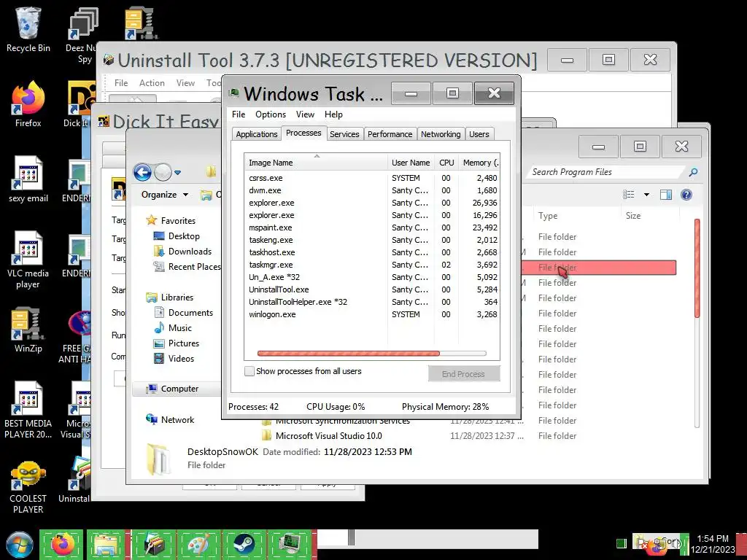Sort Explorer files by Type column
747x560 pixels.
click(576, 216)
